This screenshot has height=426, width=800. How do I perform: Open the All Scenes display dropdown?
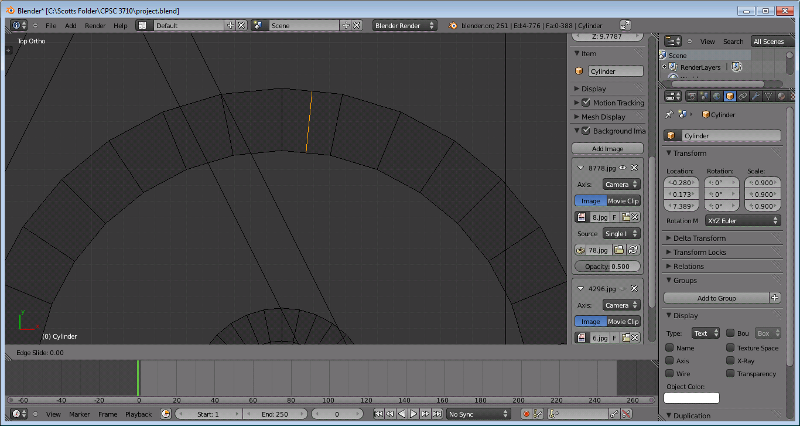point(772,41)
